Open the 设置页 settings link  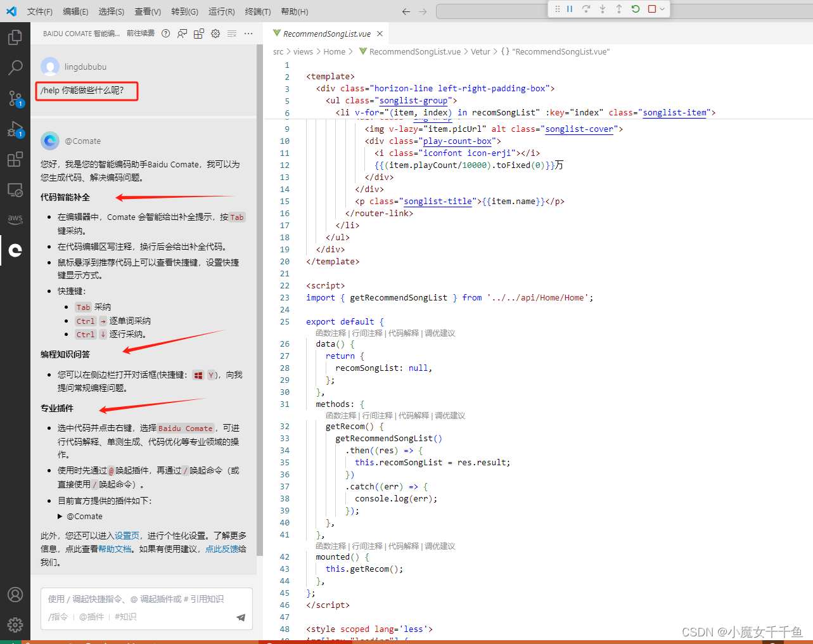coord(127,536)
